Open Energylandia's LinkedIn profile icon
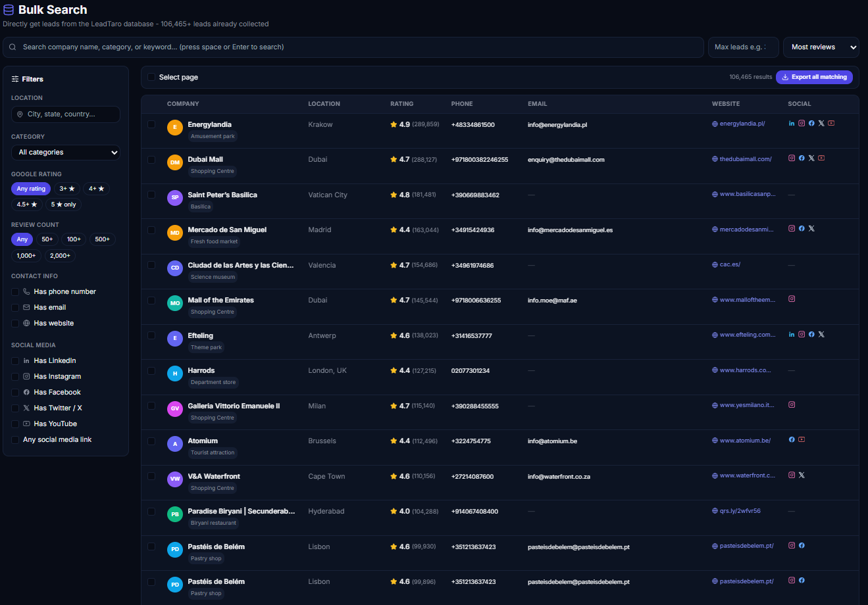This screenshot has width=868, height=605. click(792, 124)
